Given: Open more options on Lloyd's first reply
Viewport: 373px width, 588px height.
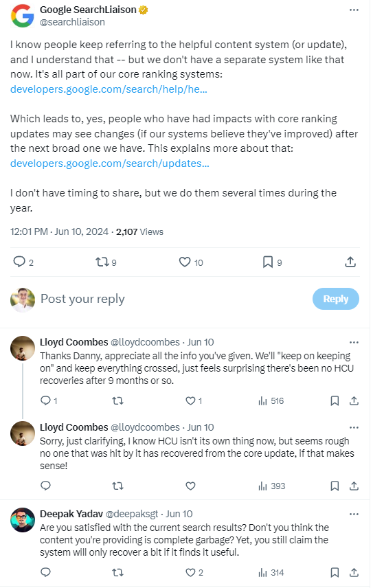Looking at the screenshot, I should (x=354, y=342).
